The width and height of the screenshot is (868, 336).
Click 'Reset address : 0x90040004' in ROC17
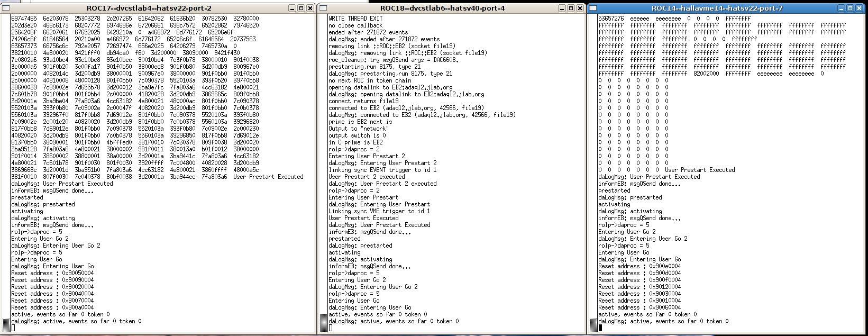tap(52, 294)
